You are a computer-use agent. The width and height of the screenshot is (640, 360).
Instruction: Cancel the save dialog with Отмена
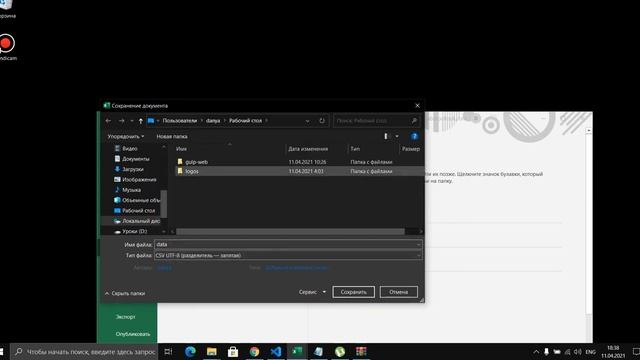[x=398, y=292]
